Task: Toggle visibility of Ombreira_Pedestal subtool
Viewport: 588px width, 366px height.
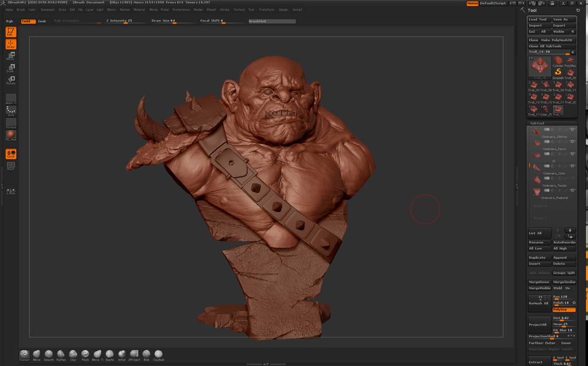Action: click(572, 190)
